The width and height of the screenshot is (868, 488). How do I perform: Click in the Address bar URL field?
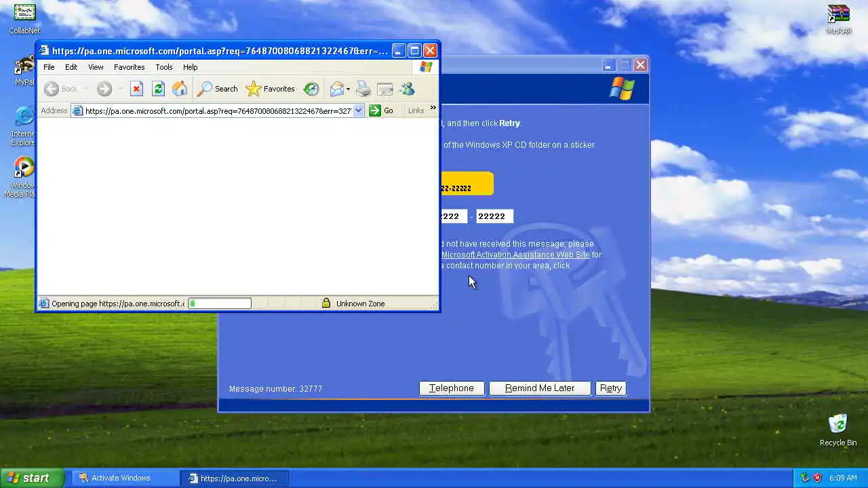(x=217, y=110)
